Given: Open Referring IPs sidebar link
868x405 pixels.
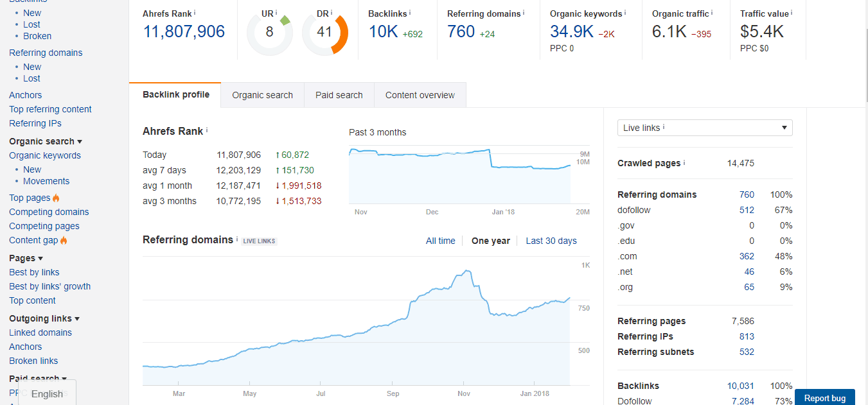Looking at the screenshot, I should 35,123.
